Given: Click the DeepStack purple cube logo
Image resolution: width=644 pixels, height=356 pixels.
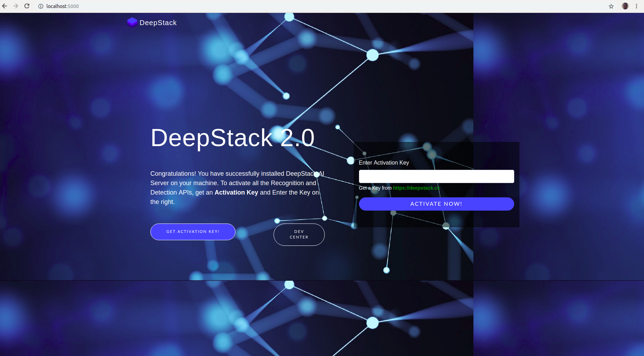Looking at the screenshot, I should coord(132,22).
